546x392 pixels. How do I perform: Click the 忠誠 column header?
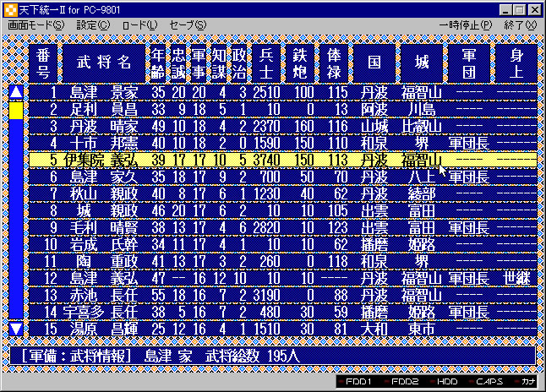178,63
